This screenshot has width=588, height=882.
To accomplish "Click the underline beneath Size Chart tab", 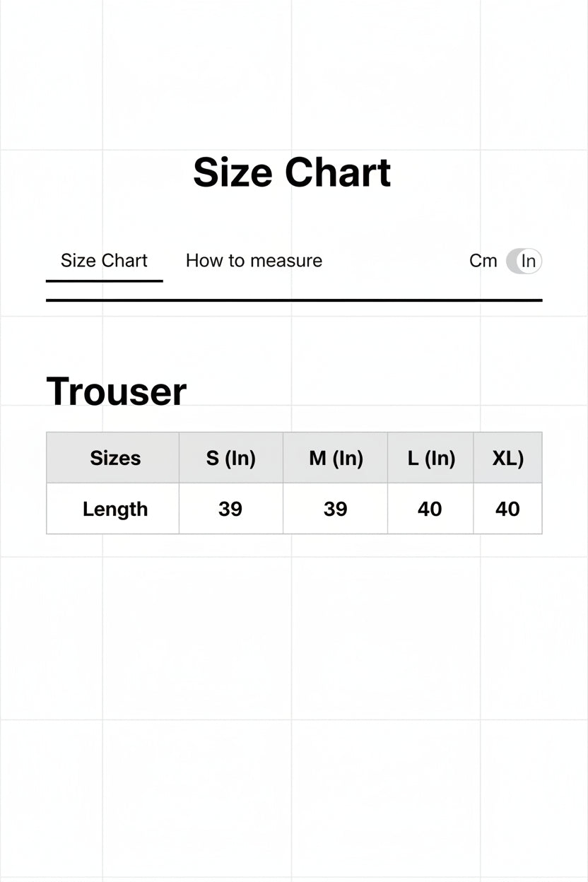I will click(105, 281).
